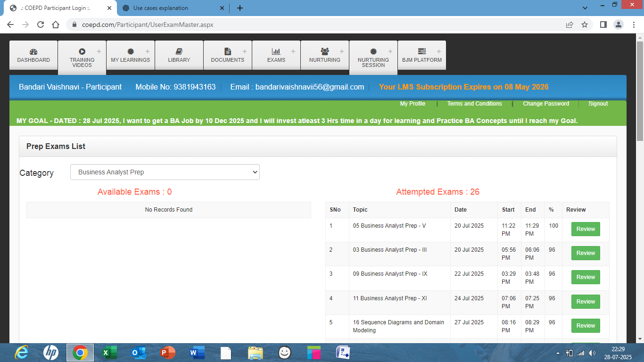Viewport: 644px width, 362px height.
Task: Expand the My Learnings plus sign
Action: click(x=148, y=51)
